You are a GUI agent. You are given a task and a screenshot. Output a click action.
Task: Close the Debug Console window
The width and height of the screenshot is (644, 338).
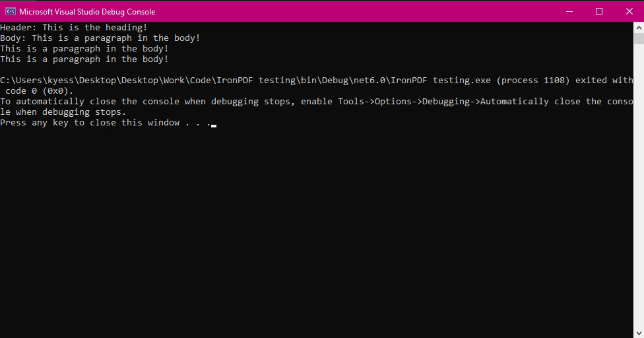(x=629, y=11)
